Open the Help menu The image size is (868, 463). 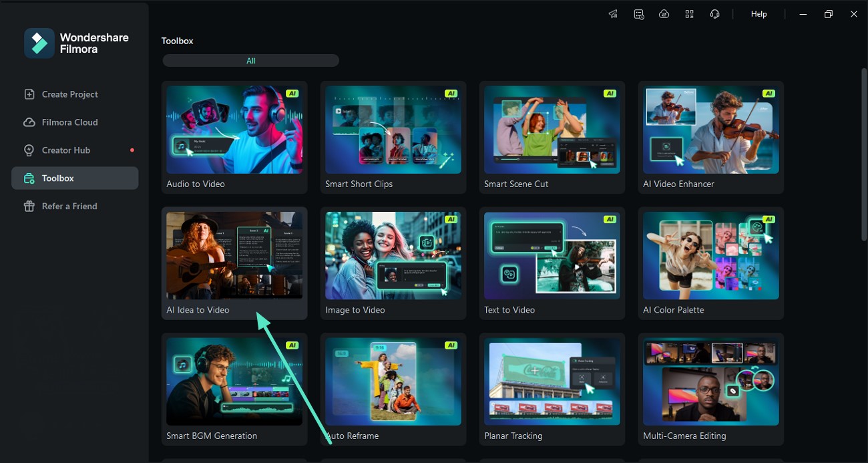point(758,14)
